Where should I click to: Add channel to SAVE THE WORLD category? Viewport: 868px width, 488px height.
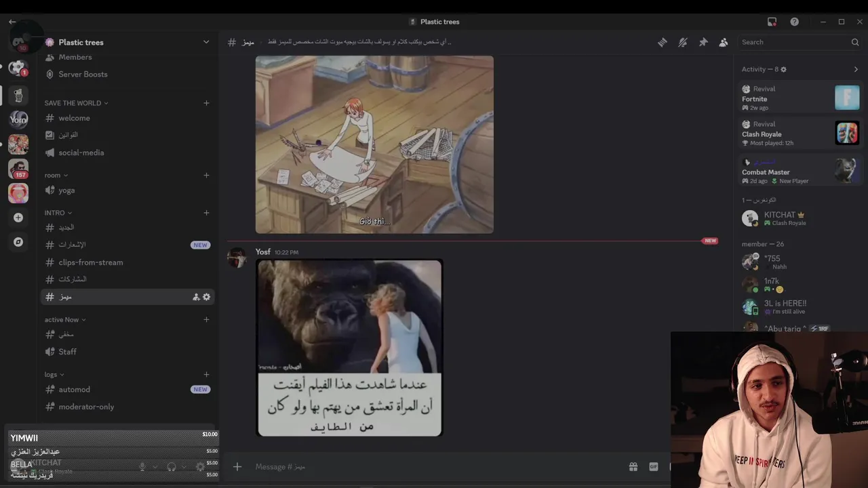206,103
